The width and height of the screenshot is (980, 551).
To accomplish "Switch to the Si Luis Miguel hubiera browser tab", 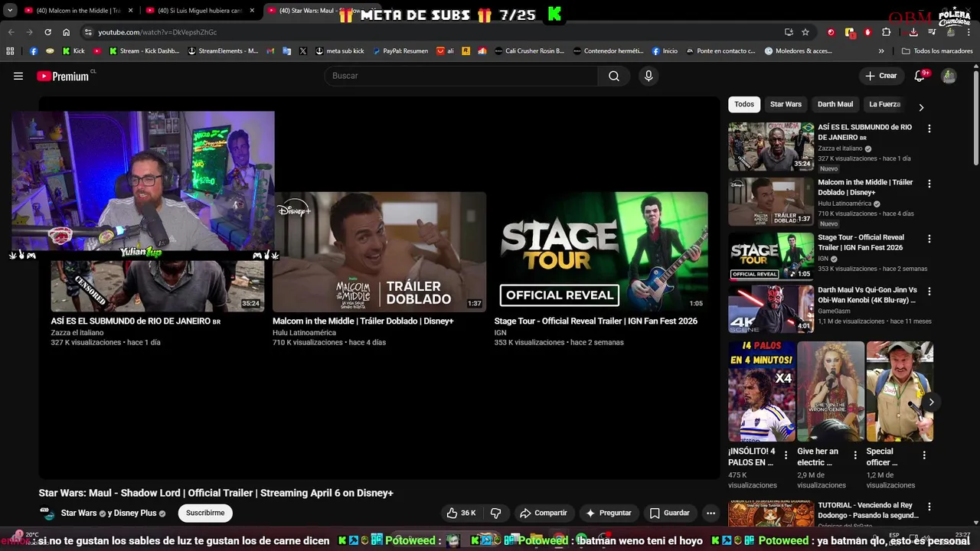I will pos(199,11).
